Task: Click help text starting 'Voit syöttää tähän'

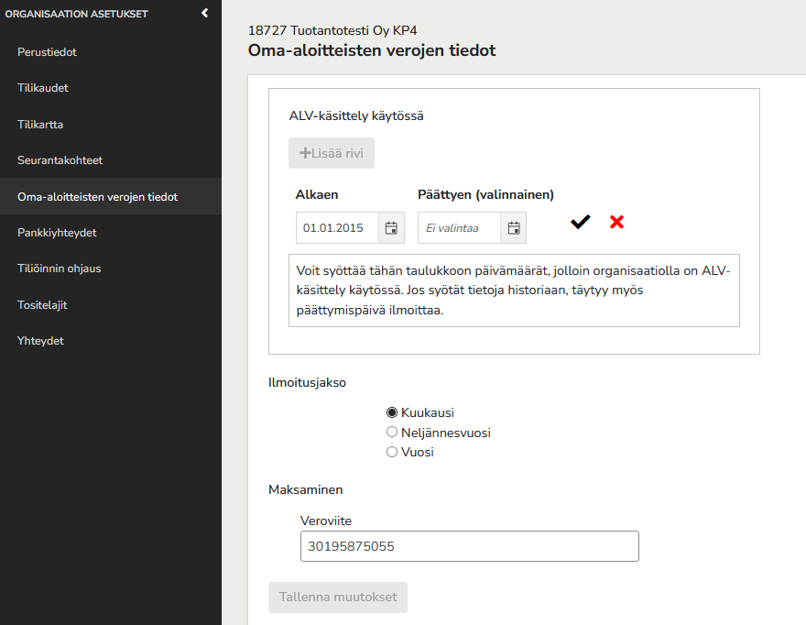Action: coord(514,290)
